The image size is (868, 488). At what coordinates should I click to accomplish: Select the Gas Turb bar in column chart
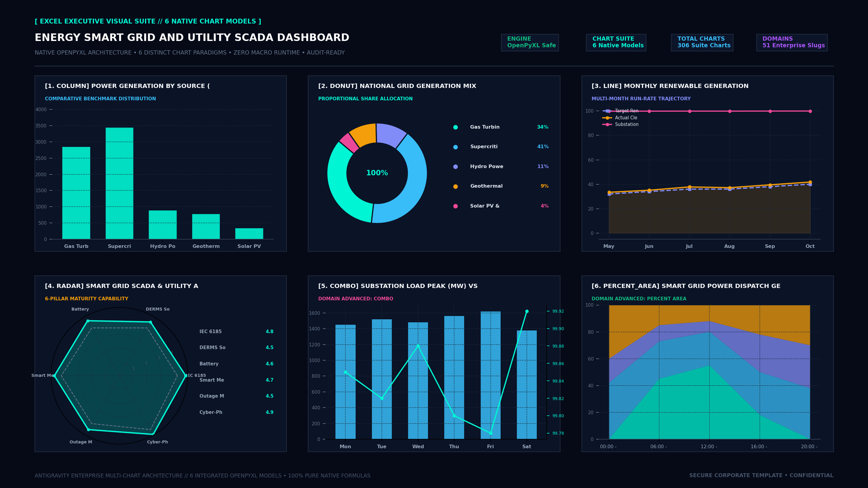coord(76,193)
